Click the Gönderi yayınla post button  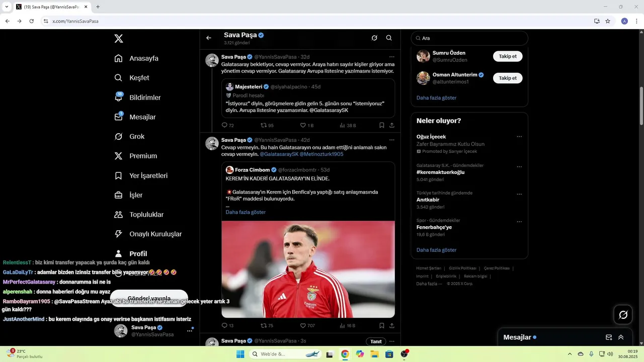pos(149,299)
